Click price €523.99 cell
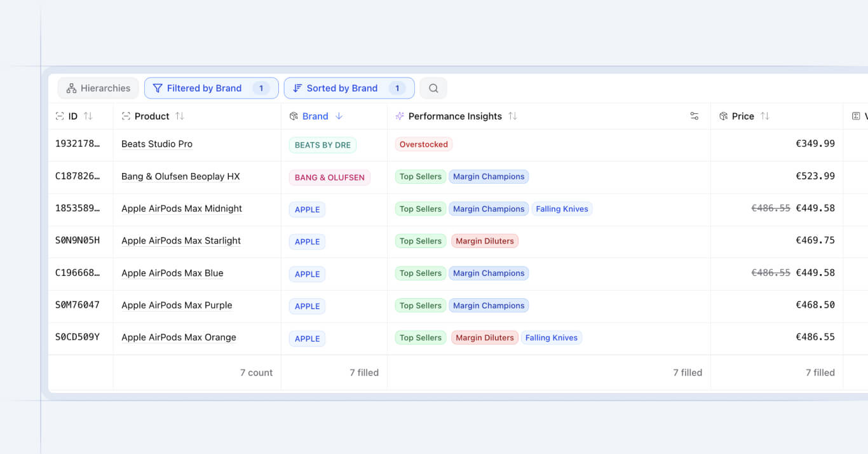Screen dimensions: 868x454 (x=815, y=176)
